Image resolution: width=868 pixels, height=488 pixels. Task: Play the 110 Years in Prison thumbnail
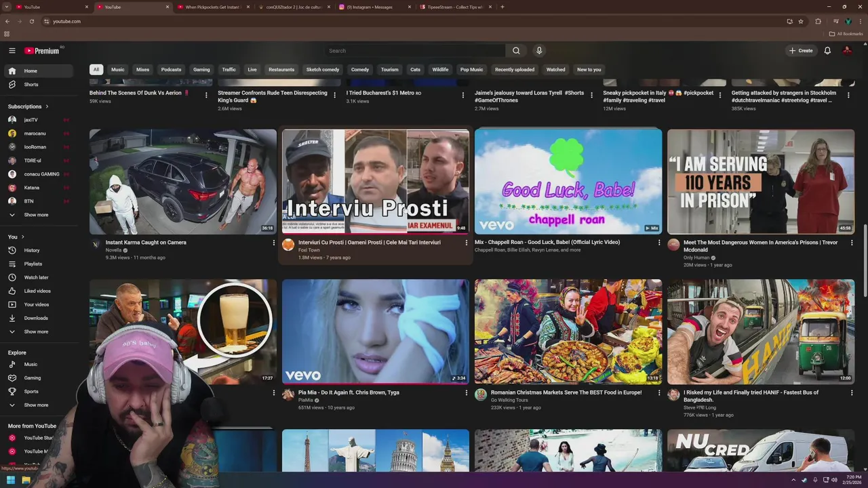[761, 182]
